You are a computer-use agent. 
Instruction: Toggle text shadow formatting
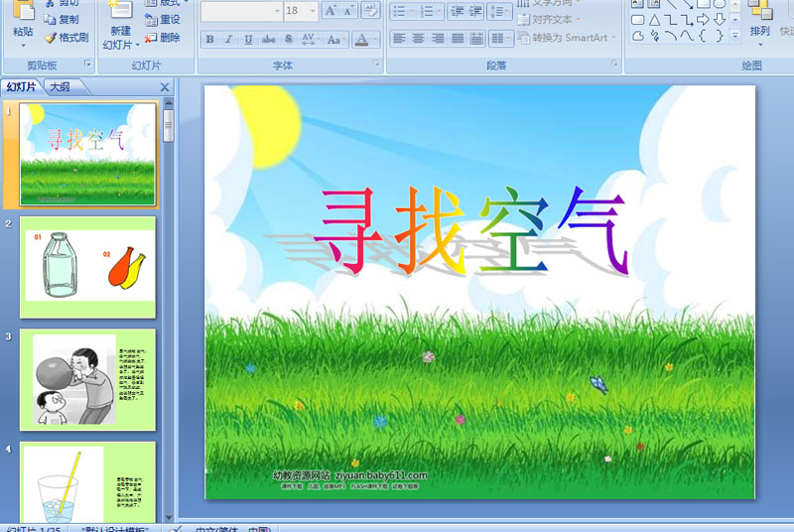(288, 40)
